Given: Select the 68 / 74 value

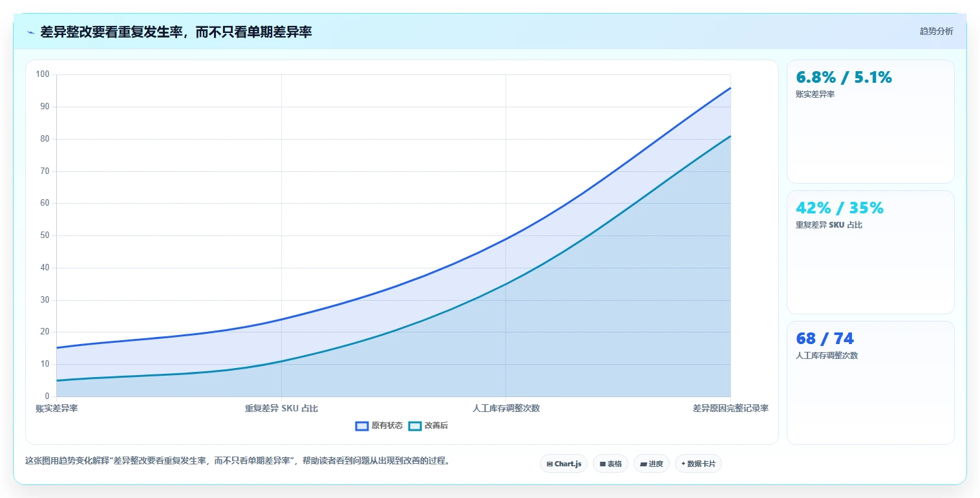Looking at the screenshot, I should (824, 339).
